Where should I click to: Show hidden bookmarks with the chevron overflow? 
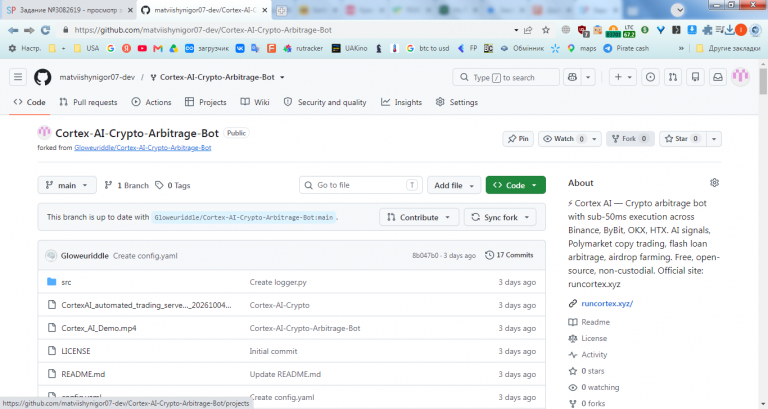[681, 48]
